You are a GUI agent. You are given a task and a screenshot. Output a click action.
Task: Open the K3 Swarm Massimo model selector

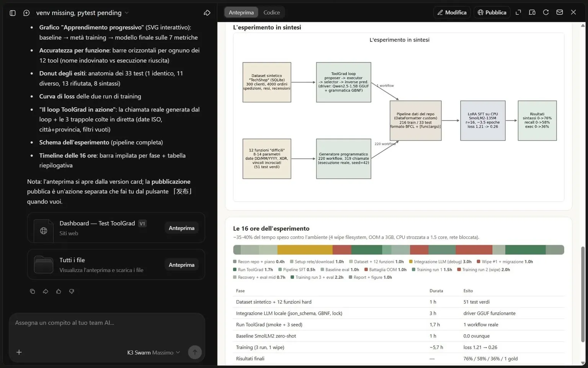[x=154, y=353]
